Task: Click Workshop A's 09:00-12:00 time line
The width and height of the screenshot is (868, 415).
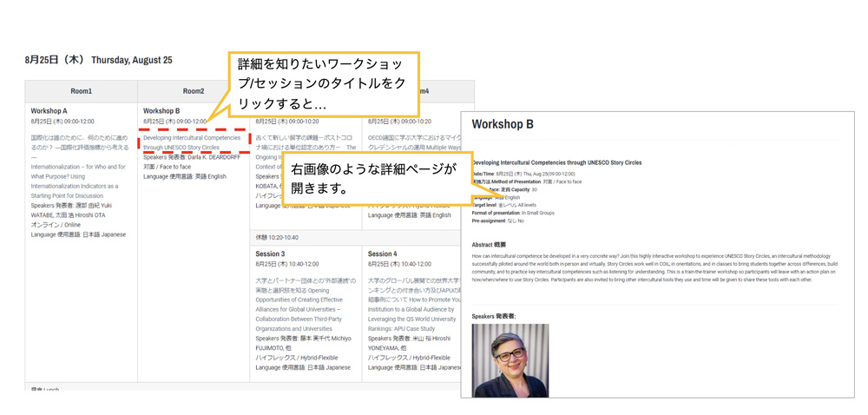Action: (62, 122)
